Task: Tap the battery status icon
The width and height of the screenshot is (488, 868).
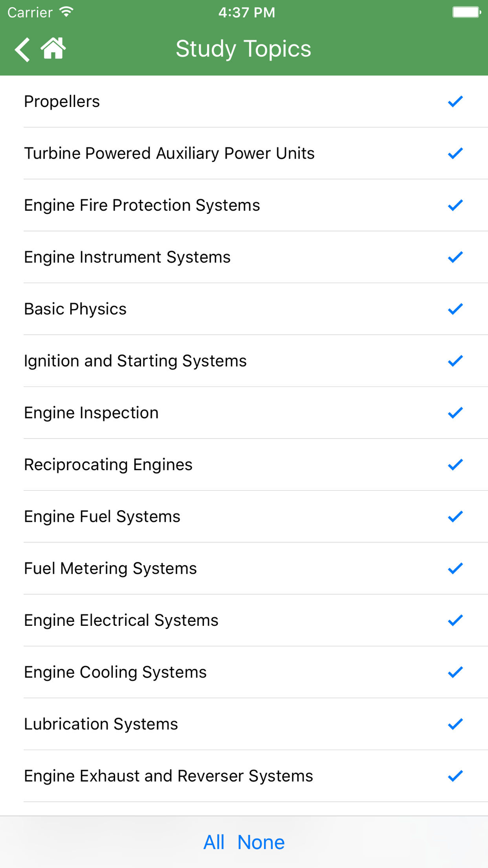Action: click(x=467, y=12)
